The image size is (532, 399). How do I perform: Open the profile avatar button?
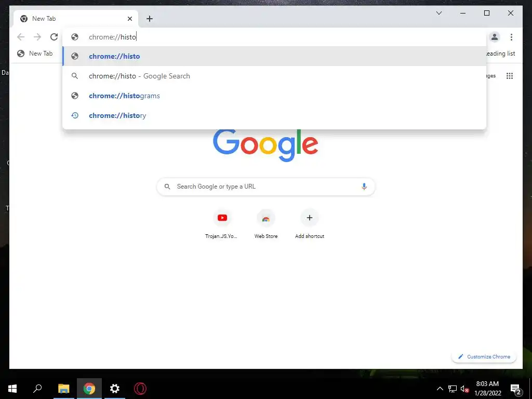tap(495, 37)
